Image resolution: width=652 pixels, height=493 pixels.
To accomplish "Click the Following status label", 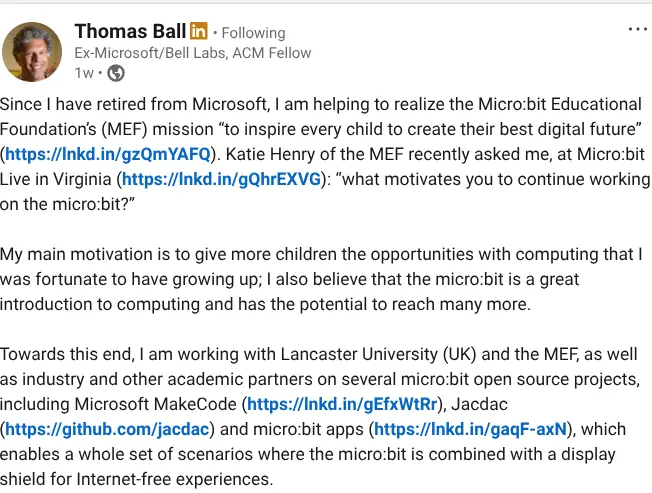I will (x=253, y=33).
